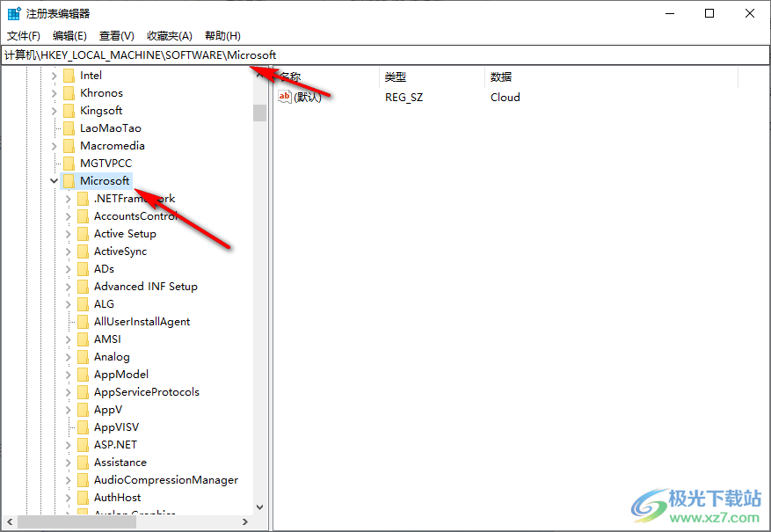The width and height of the screenshot is (771, 532).
Task: Expand the Analog key
Action: (x=69, y=358)
